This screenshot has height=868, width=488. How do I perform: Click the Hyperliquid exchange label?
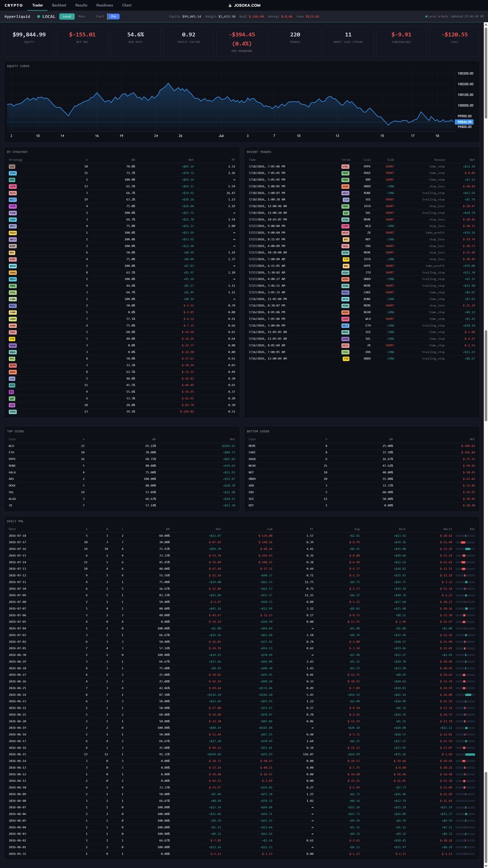(x=17, y=16)
